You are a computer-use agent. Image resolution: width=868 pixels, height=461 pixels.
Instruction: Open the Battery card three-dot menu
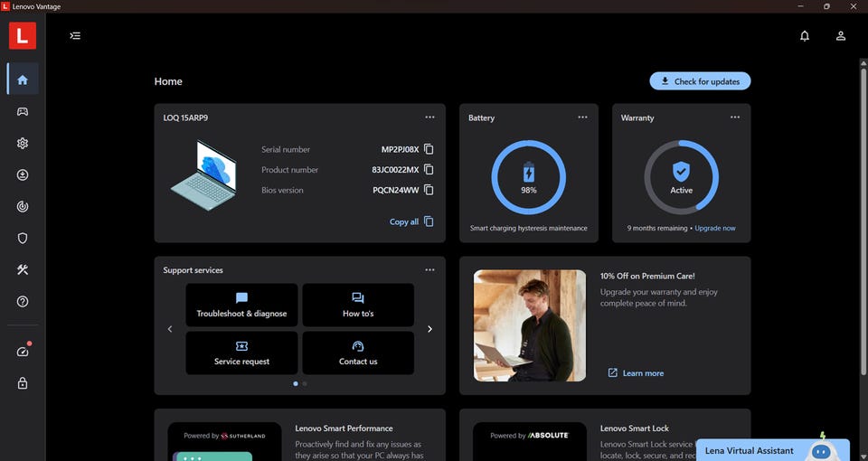pos(582,118)
